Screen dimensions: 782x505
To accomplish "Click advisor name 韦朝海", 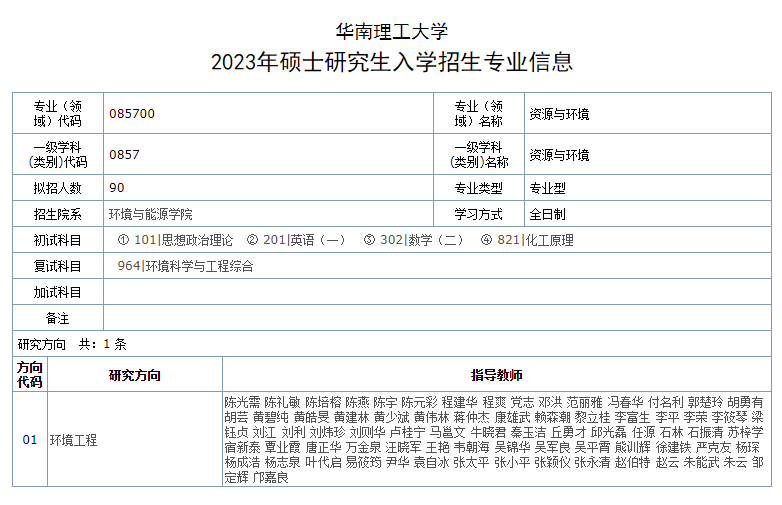I will (x=471, y=447).
